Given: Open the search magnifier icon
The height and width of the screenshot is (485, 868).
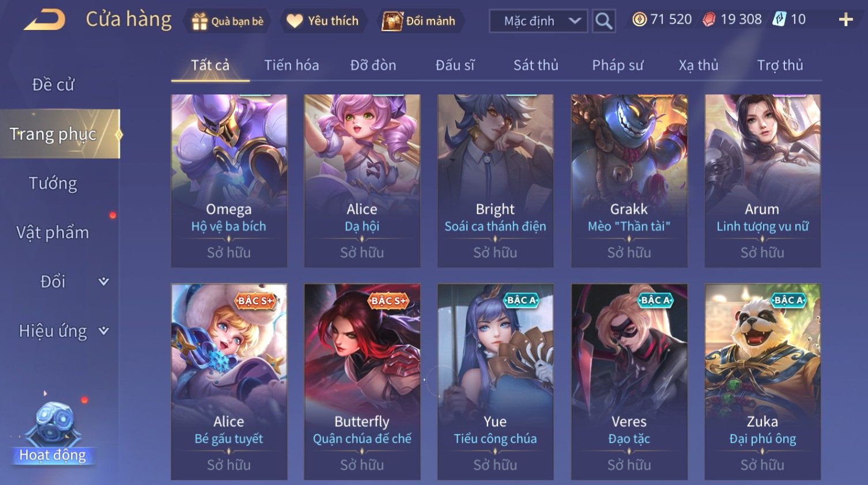Looking at the screenshot, I should tap(603, 21).
